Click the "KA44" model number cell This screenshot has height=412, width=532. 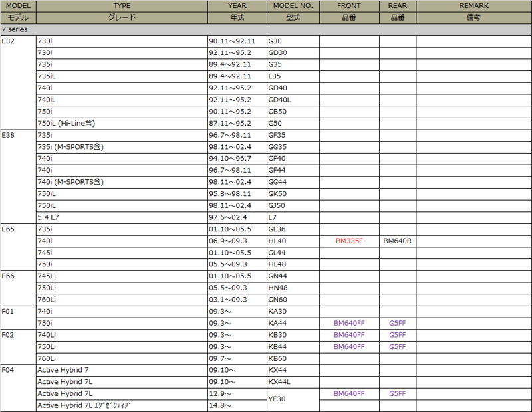tap(293, 323)
